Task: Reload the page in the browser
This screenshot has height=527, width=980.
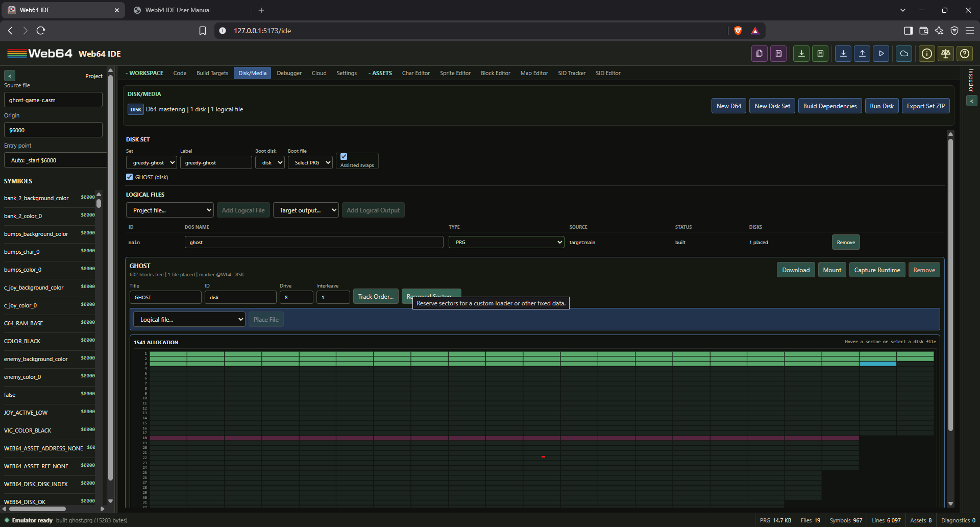Action: [41, 31]
